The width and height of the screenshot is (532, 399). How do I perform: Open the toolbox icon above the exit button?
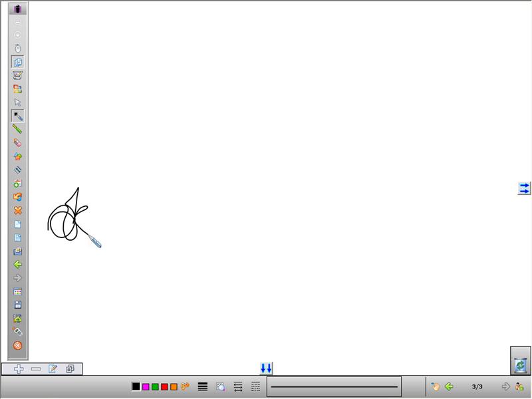(x=18, y=331)
